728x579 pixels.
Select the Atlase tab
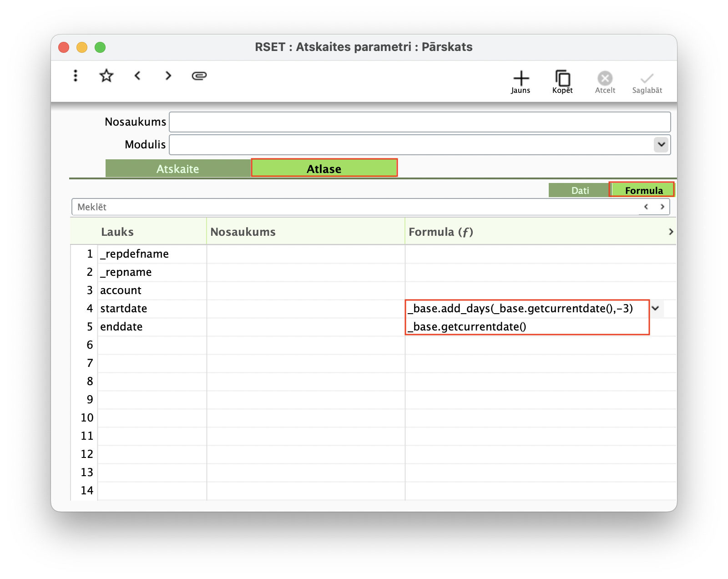324,168
